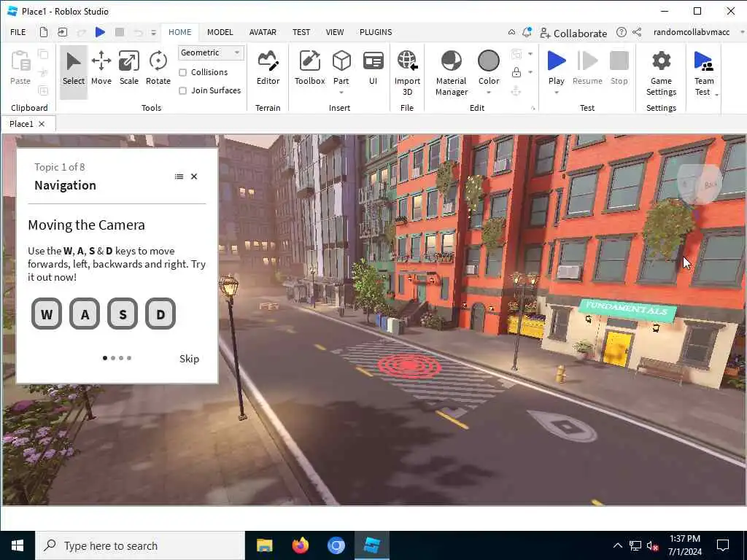Click the lock icon in Edit group

(x=516, y=72)
